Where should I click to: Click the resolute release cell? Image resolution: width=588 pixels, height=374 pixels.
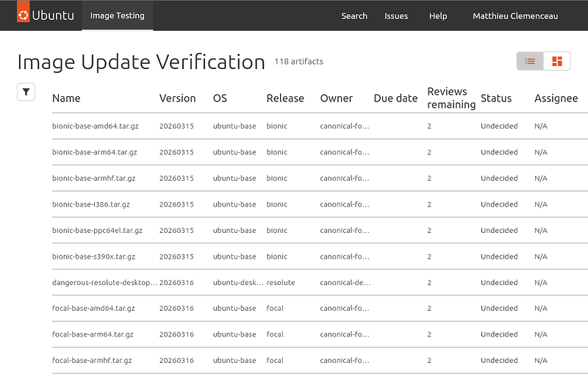click(x=281, y=283)
